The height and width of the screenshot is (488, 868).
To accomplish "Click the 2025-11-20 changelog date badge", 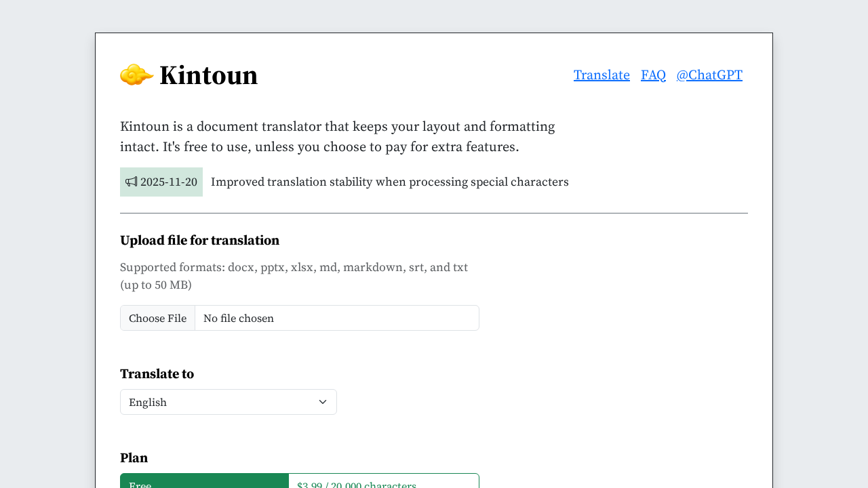I will tap(161, 182).
